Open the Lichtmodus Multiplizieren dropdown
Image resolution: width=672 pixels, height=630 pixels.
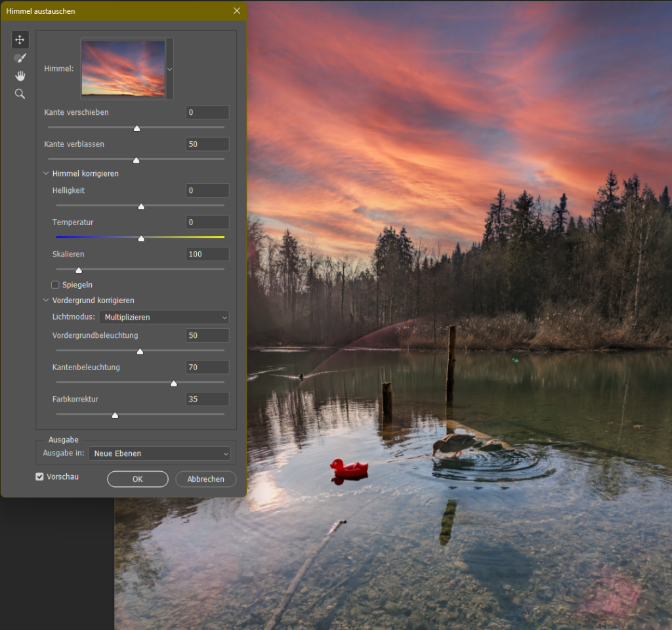164,318
